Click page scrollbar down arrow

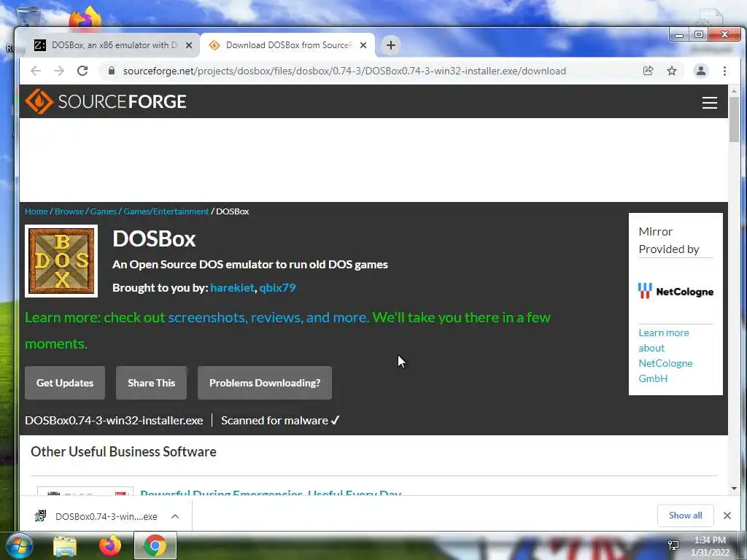[734, 488]
